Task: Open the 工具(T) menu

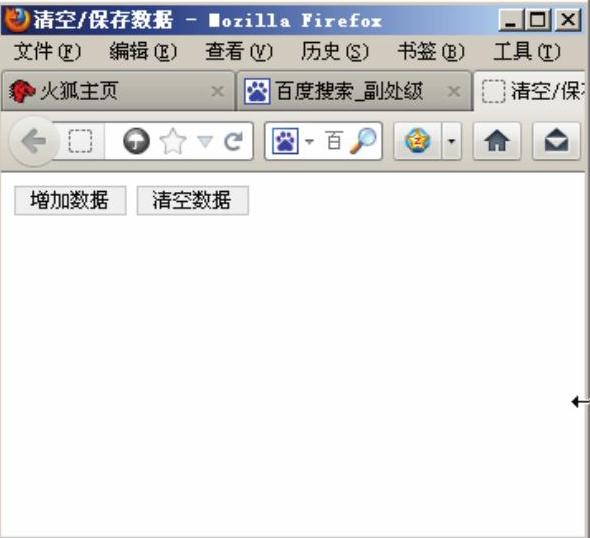Action: [x=527, y=52]
